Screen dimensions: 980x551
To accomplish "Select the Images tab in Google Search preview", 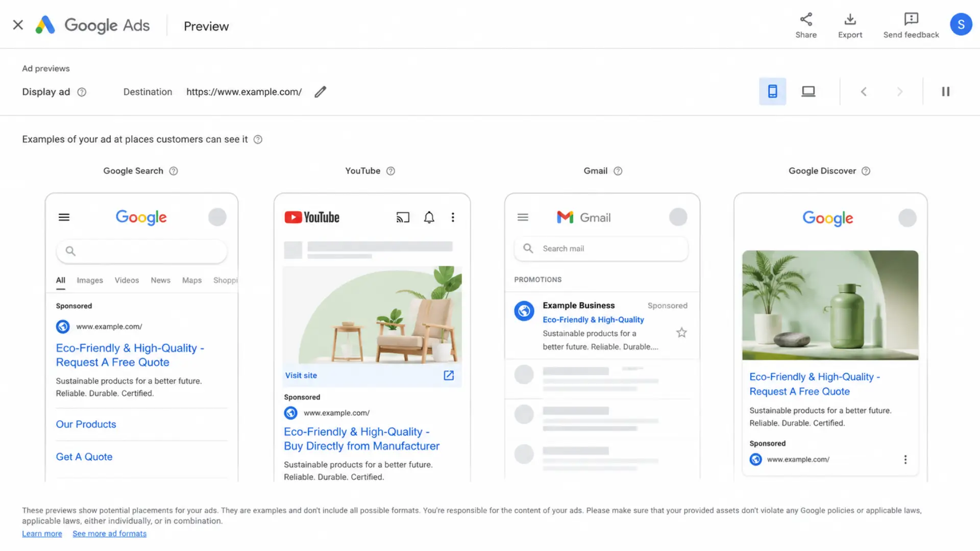I will coord(90,280).
